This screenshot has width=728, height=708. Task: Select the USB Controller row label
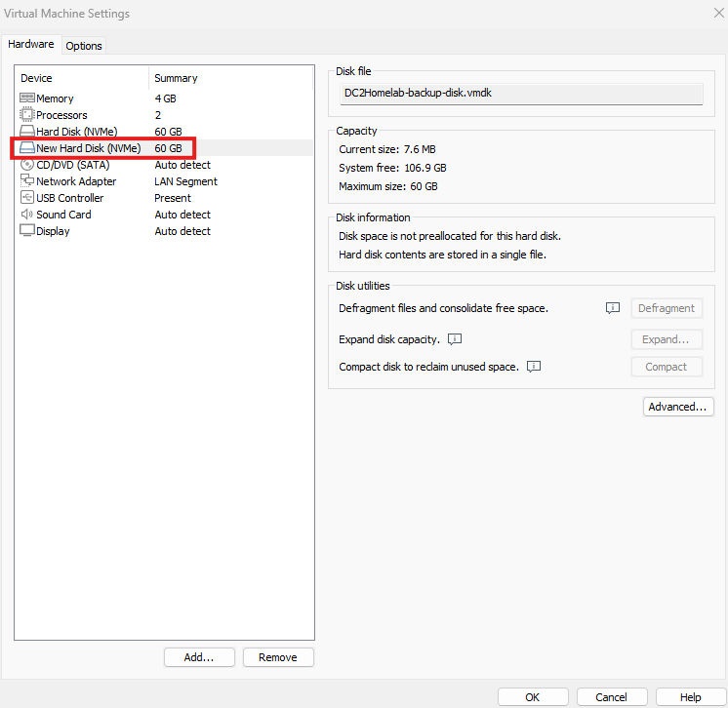[70, 198]
